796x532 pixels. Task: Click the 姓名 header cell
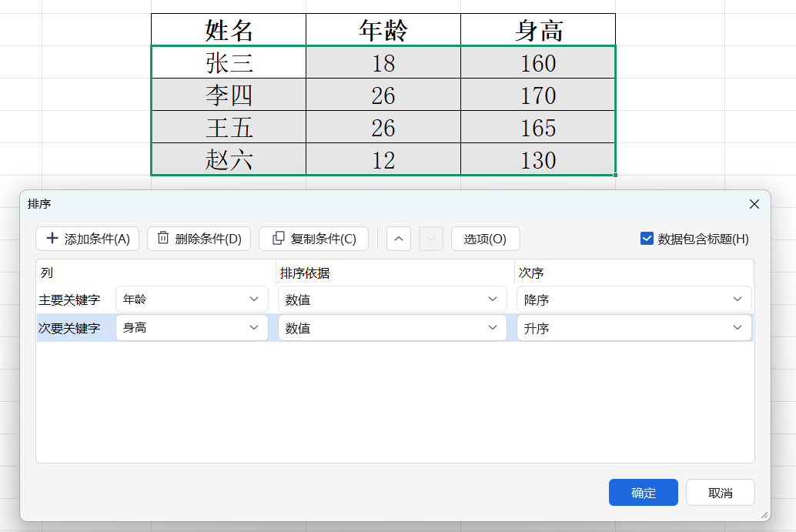click(229, 30)
